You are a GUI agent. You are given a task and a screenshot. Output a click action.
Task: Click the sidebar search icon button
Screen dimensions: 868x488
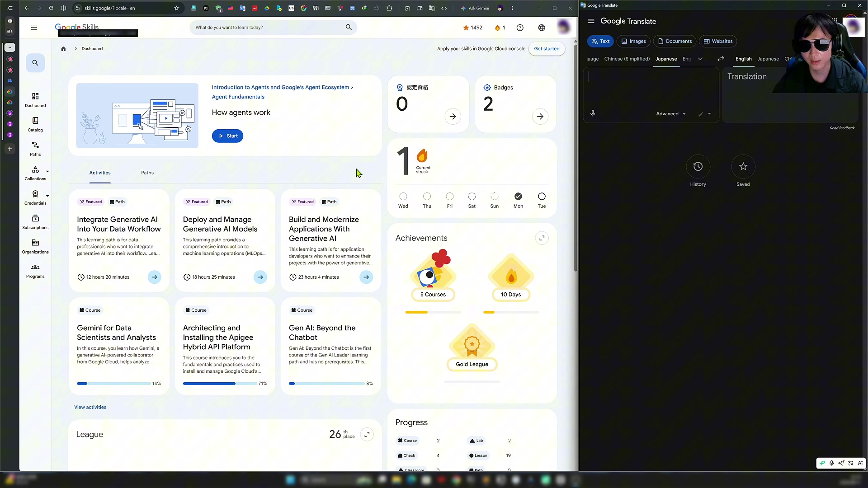[x=35, y=63]
